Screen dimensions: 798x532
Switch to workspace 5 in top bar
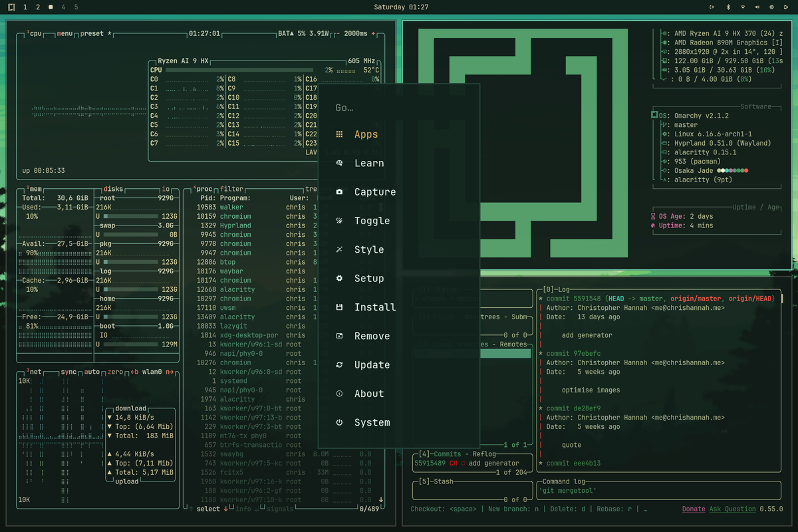pyautogui.click(x=76, y=7)
